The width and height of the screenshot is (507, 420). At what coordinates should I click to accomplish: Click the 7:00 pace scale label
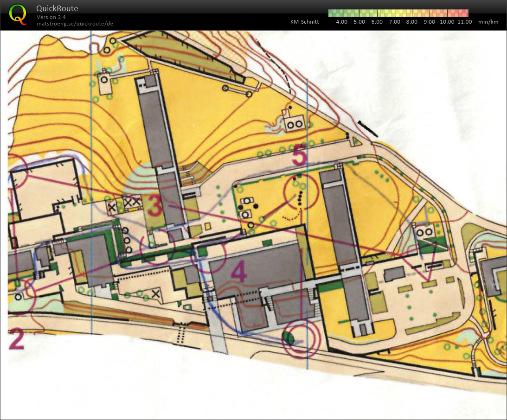coord(394,22)
